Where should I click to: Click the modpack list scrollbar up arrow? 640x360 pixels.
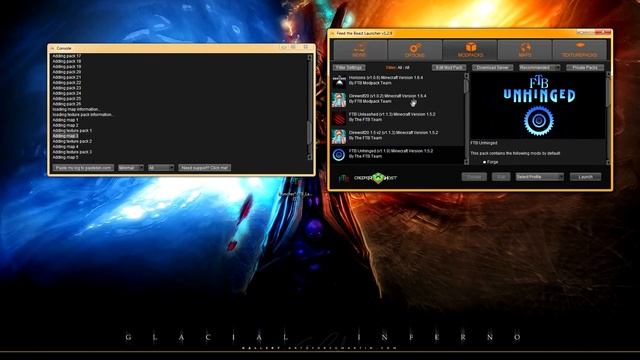click(467, 76)
